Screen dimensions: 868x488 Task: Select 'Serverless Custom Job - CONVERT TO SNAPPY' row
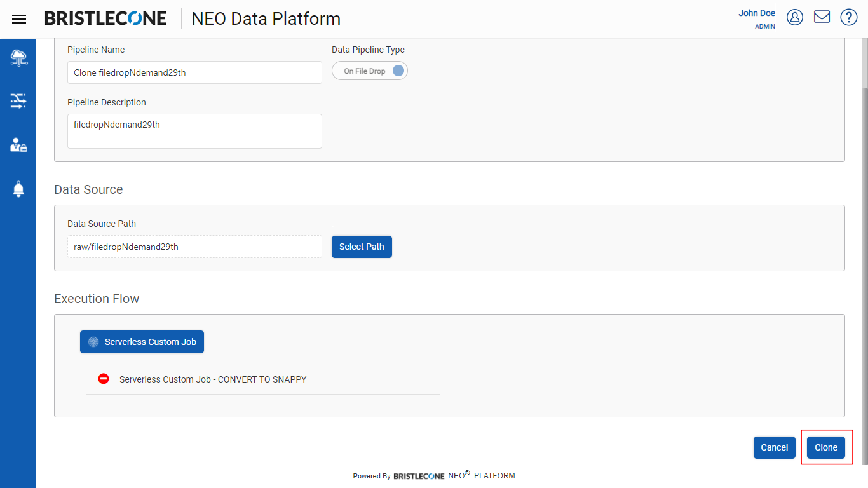263,379
